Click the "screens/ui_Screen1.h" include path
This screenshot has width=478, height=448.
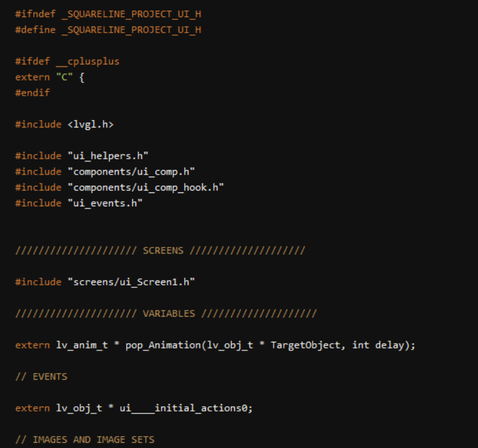[131, 282]
